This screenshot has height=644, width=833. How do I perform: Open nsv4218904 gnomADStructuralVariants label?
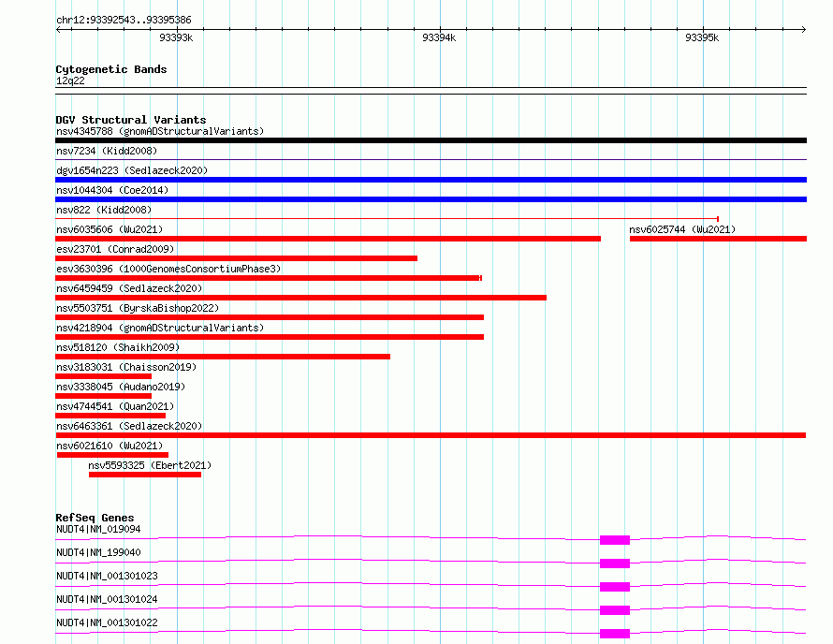(160, 328)
